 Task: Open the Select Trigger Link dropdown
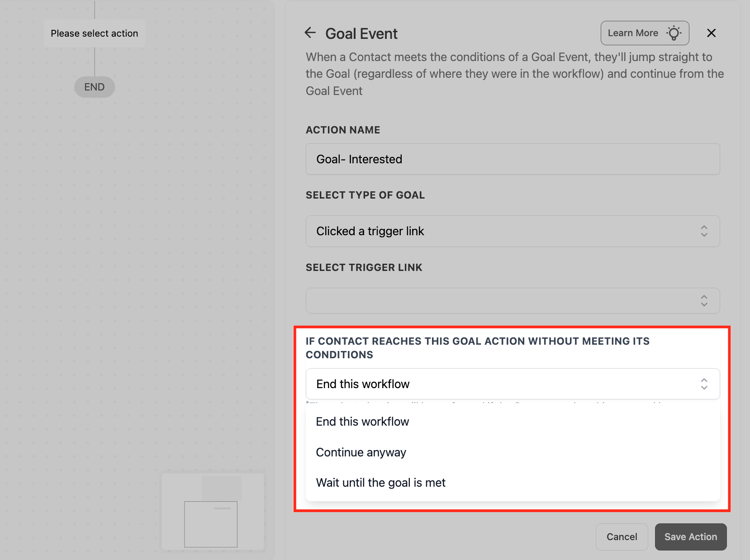point(513,301)
